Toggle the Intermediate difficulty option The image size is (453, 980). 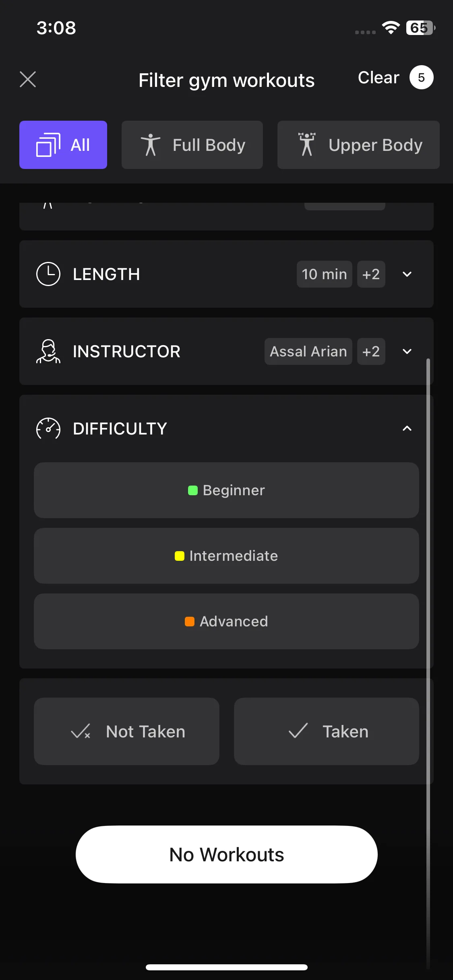pyautogui.click(x=226, y=556)
